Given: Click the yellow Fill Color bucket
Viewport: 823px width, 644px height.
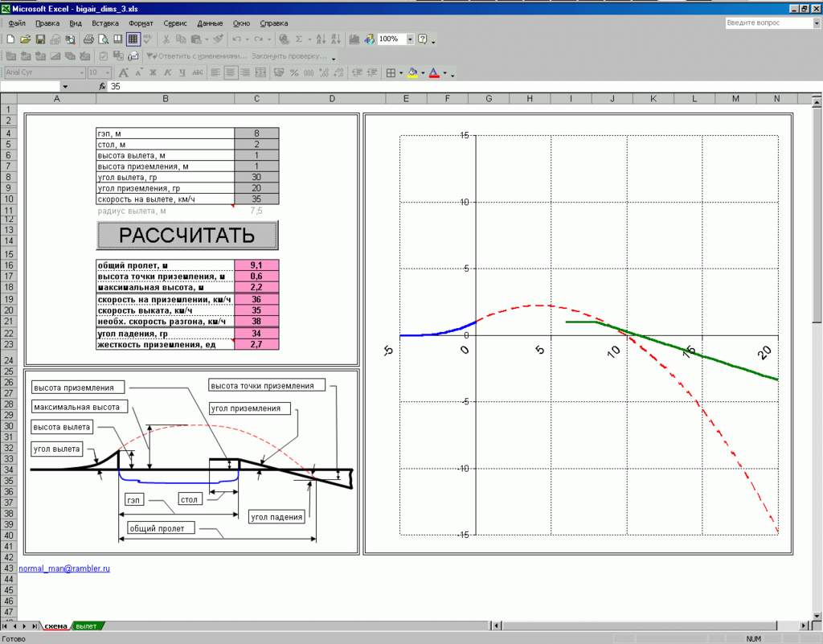Looking at the screenshot, I should (412, 72).
